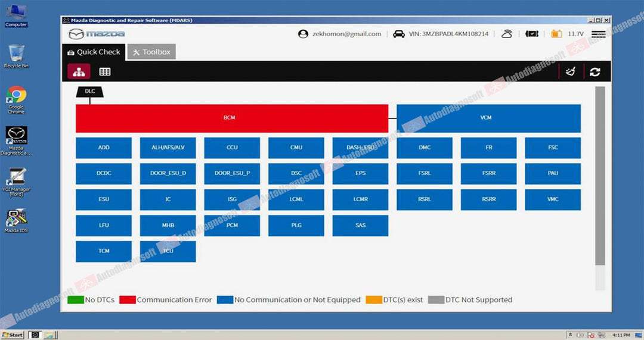Open Google Chrome desktop icon
The height and width of the screenshot is (340, 644).
pyautogui.click(x=16, y=99)
